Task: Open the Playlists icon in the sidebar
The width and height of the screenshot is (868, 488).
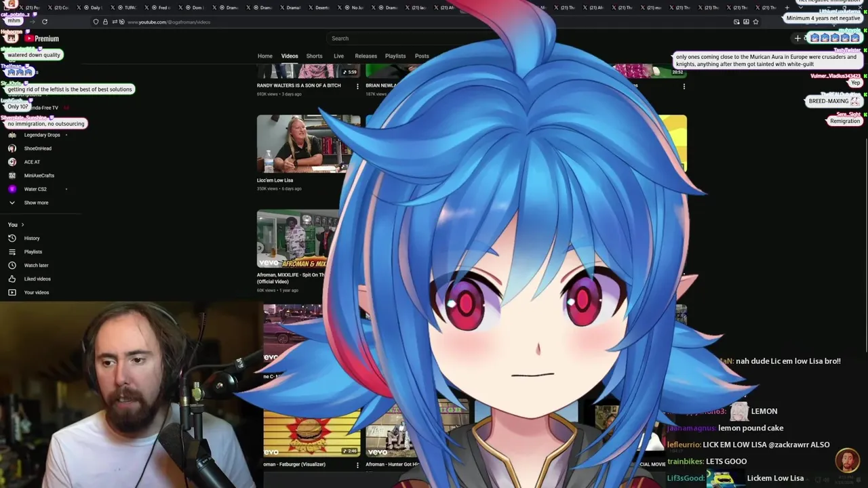Action: click(12, 251)
